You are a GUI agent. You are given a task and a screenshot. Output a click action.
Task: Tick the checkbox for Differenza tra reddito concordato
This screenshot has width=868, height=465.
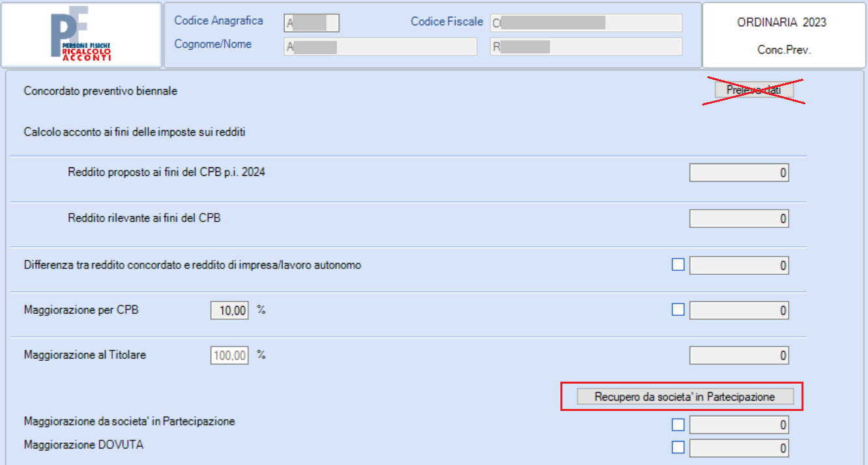(678, 265)
